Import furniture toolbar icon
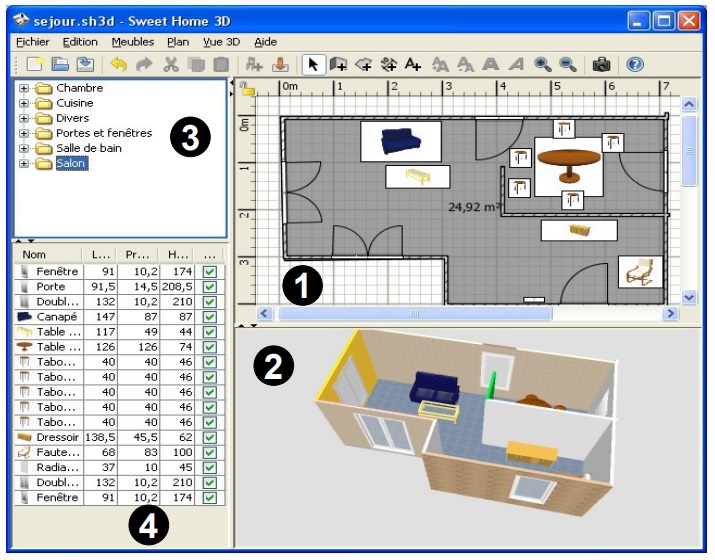Screen dimensions: 715x560 coord(280,64)
